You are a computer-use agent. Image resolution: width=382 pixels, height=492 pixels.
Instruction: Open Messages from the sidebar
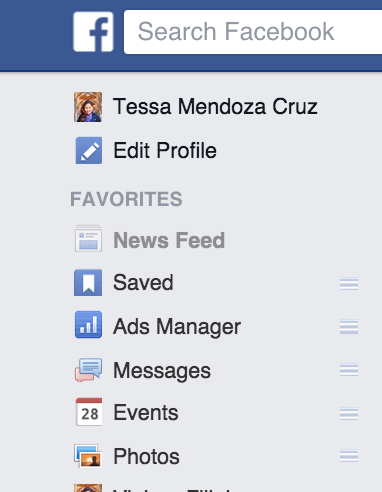[162, 371]
